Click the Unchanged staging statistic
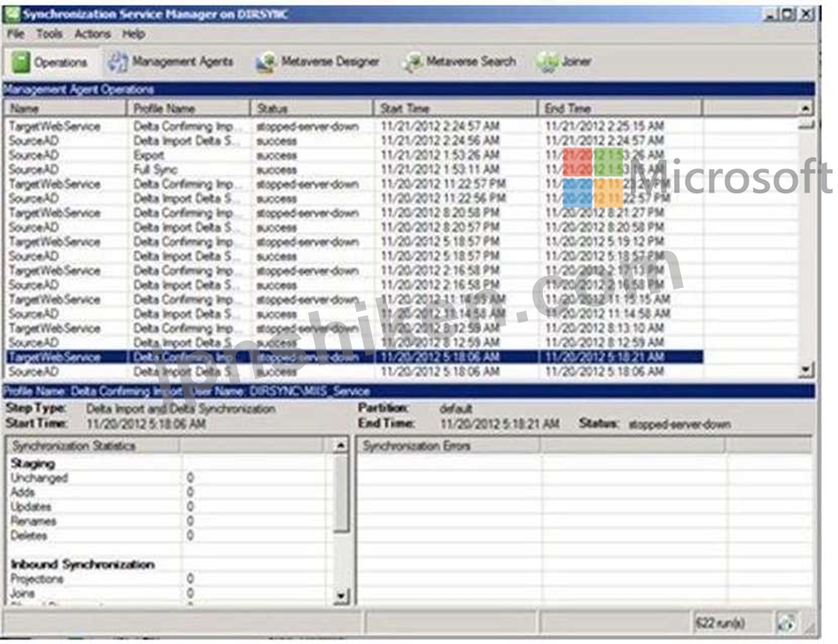Image resolution: width=838 pixels, height=644 pixels. (x=39, y=477)
